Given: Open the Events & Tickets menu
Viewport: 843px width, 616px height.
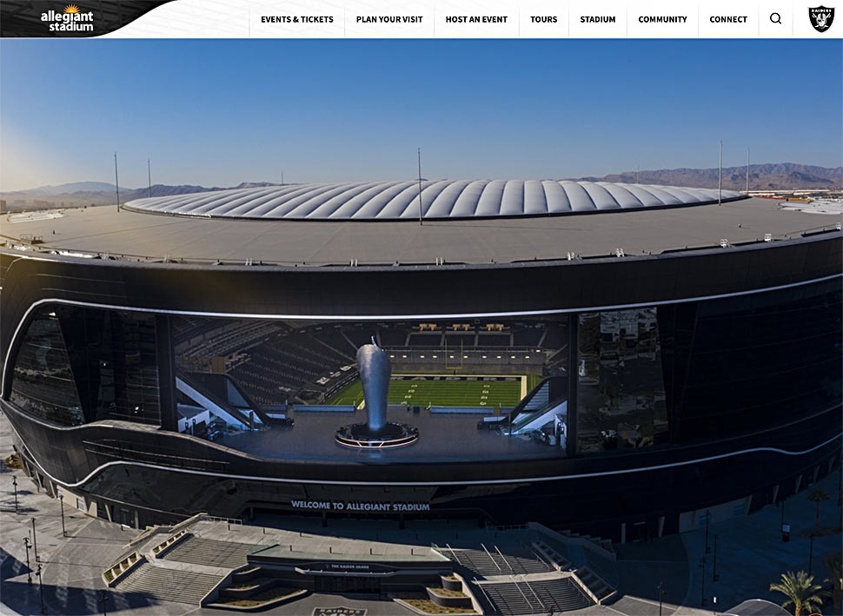Looking at the screenshot, I should pyautogui.click(x=296, y=19).
